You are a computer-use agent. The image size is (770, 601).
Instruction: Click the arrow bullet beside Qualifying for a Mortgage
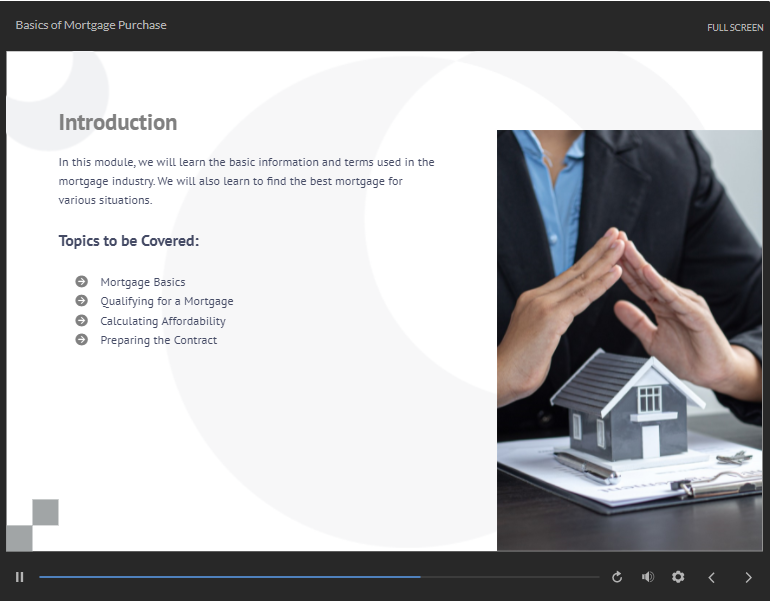[82, 300]
